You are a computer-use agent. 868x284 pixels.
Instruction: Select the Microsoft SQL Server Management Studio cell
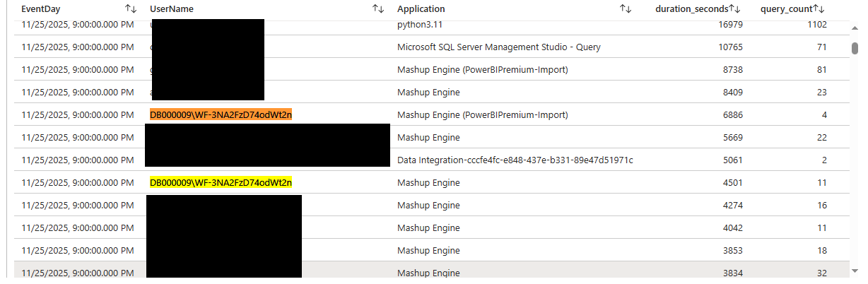tap(499, 47)
